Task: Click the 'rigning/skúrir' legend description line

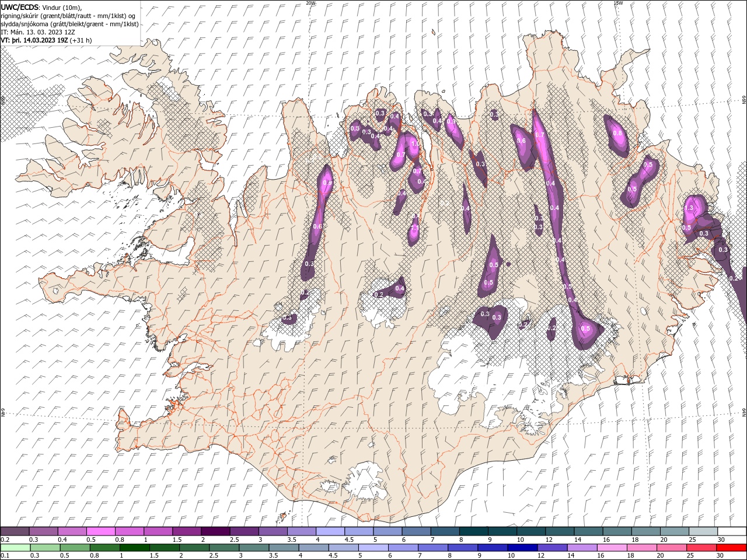Action: pyautogui.click(x=68, y=16)
